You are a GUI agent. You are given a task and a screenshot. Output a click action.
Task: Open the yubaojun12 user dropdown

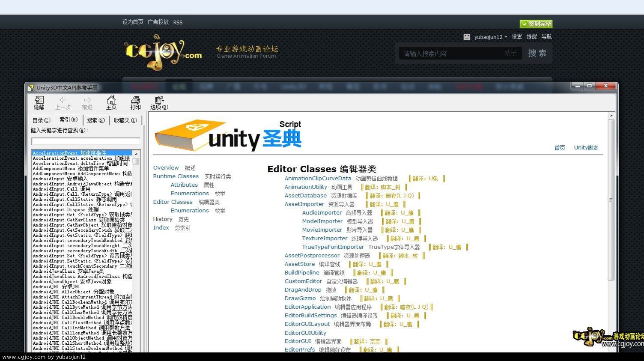click(491, 37)
